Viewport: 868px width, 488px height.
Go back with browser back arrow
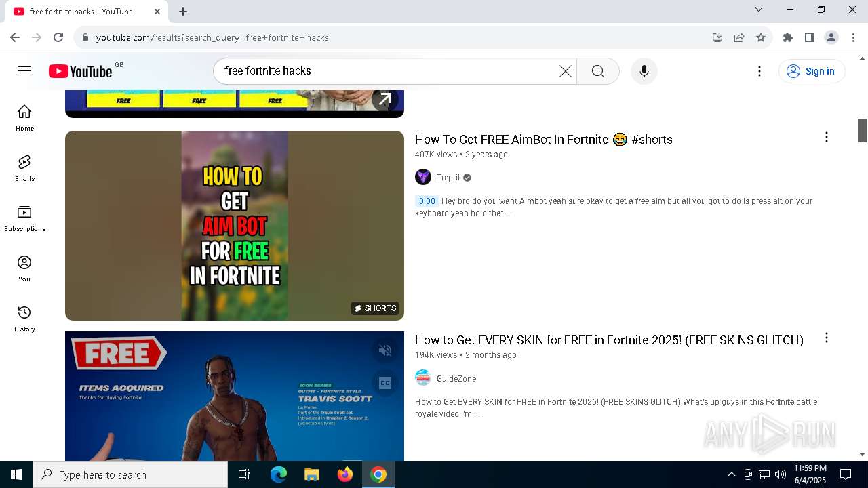coord(15,37)
